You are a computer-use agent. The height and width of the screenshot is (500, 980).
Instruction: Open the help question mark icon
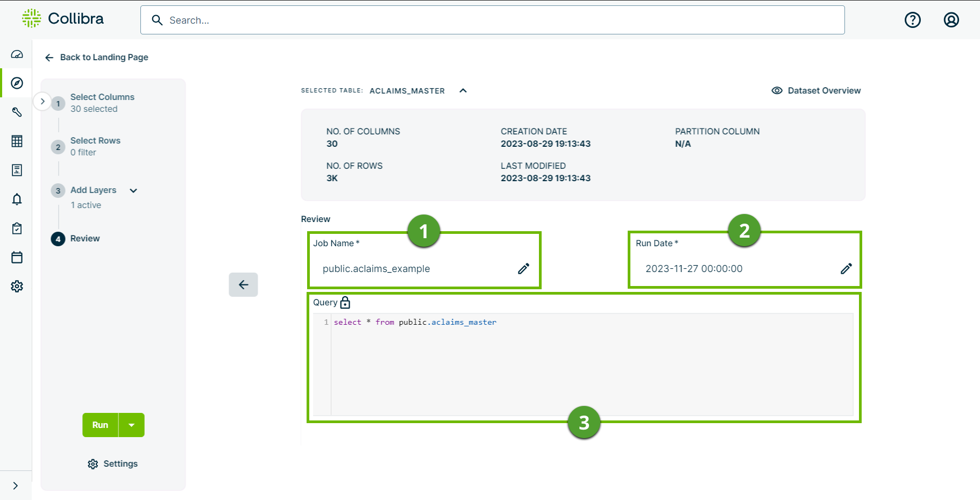(x=912, y=20)
